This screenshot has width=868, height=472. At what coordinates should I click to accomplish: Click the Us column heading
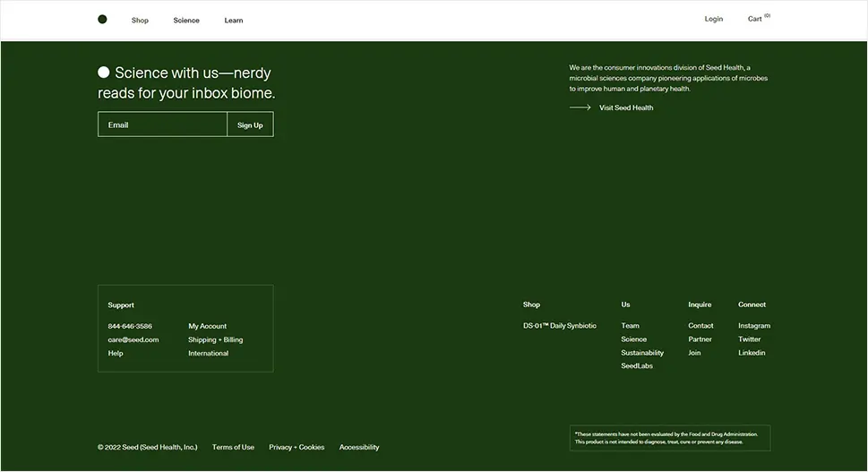pos(625,305)
